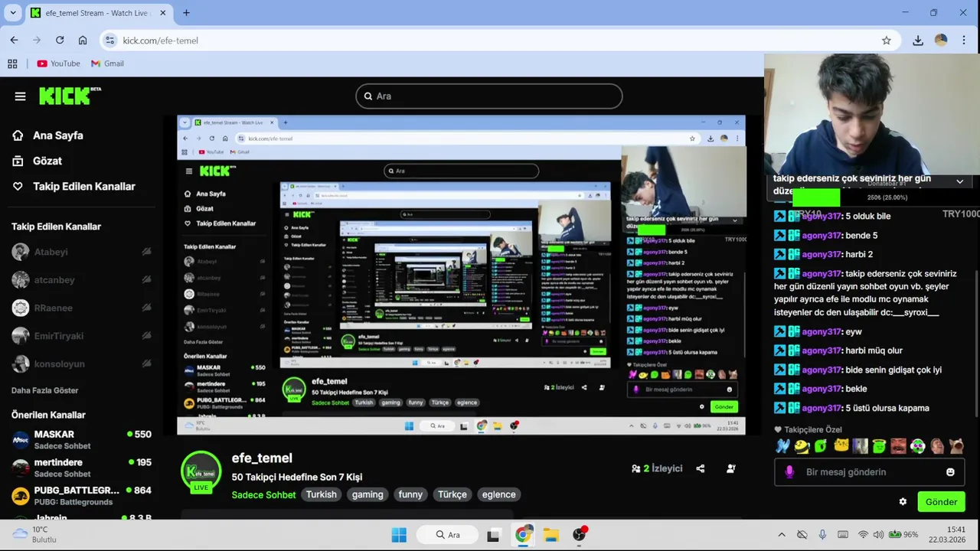This screenshot has width=980, height=551.
Task: Open Gmail bookmark
Action: (107, 64)
